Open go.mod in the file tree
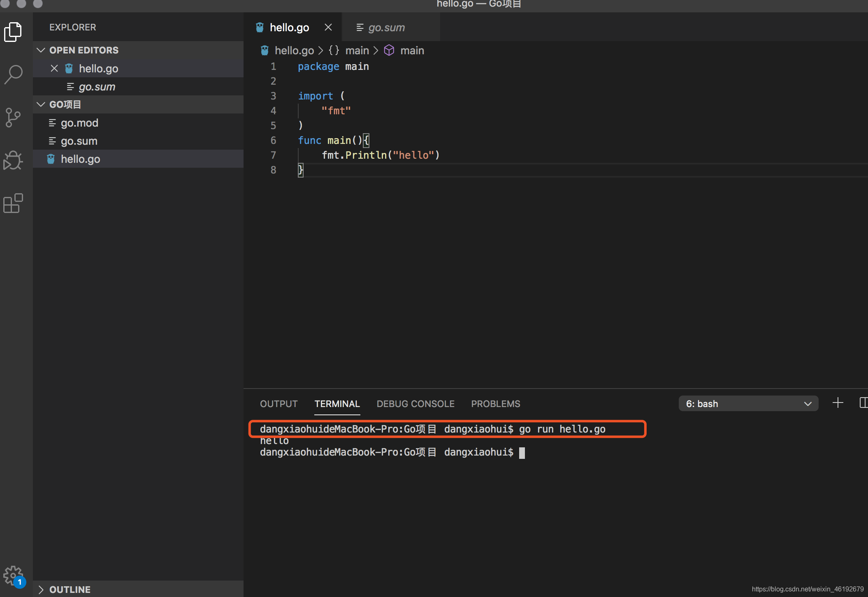This screenshot has height=597, width=868. tap(138, 123)
